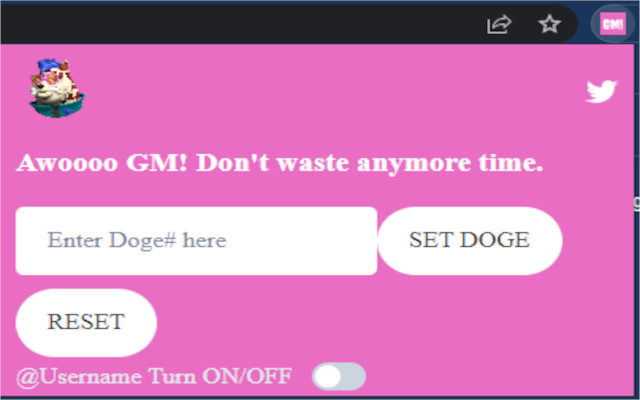Click the white bird logo at right
This screenshot has height=400, width=640.
(x=601, y=91)
